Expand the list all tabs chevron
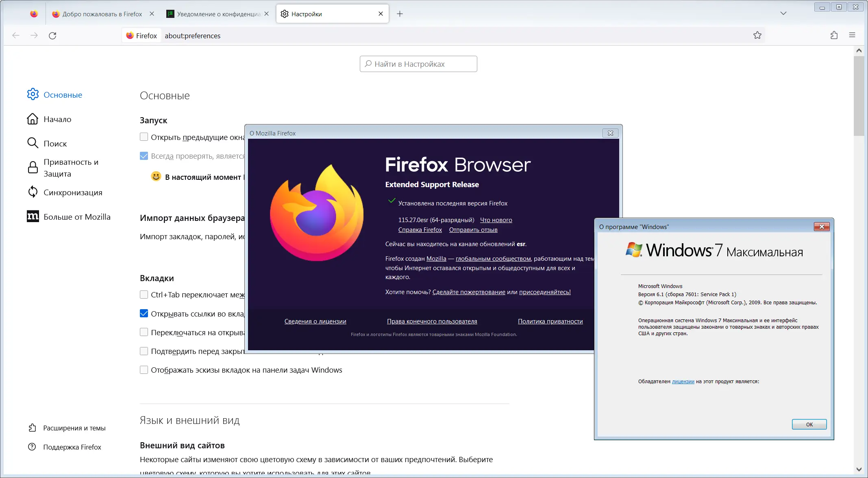The height and width of the screenshot is (478, 868). point(783,13)
